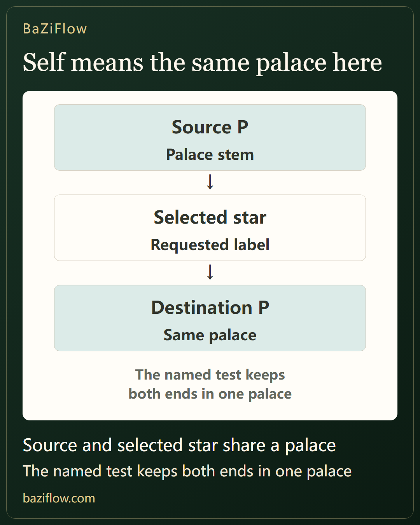Open the baziflow.com link

click(59, 498)
